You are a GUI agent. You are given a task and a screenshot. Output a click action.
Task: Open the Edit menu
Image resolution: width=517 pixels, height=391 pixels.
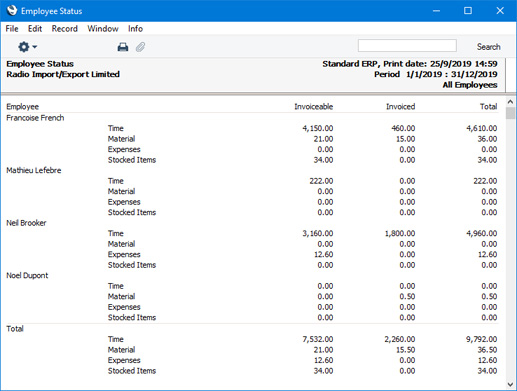click(x=35, y=29)
